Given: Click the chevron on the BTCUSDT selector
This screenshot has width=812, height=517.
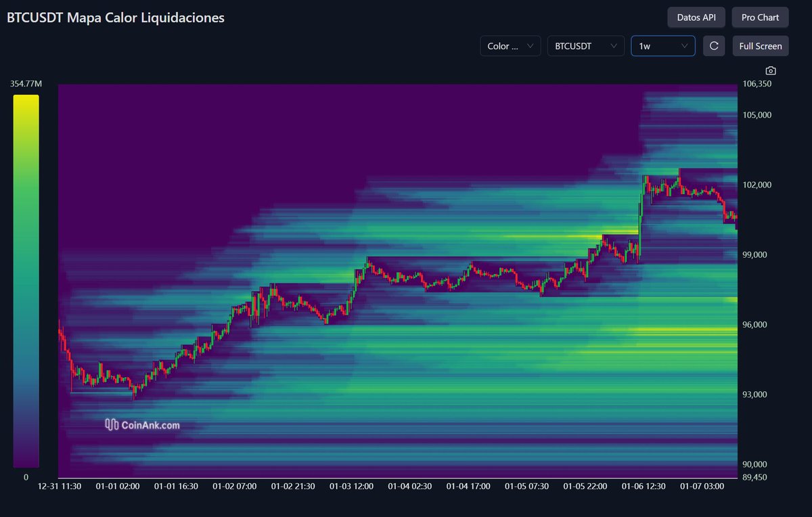Looking at the screenshot, I should (x=614, y=45).
